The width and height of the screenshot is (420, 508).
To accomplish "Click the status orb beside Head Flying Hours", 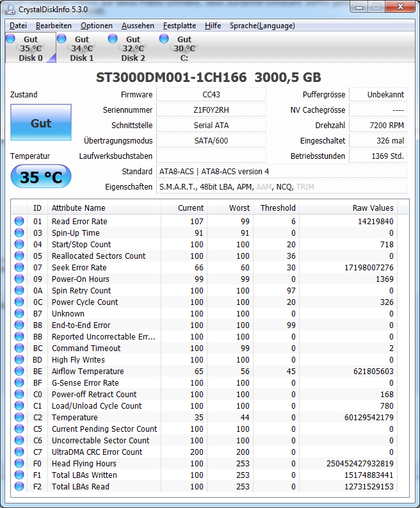I will 19,464.
